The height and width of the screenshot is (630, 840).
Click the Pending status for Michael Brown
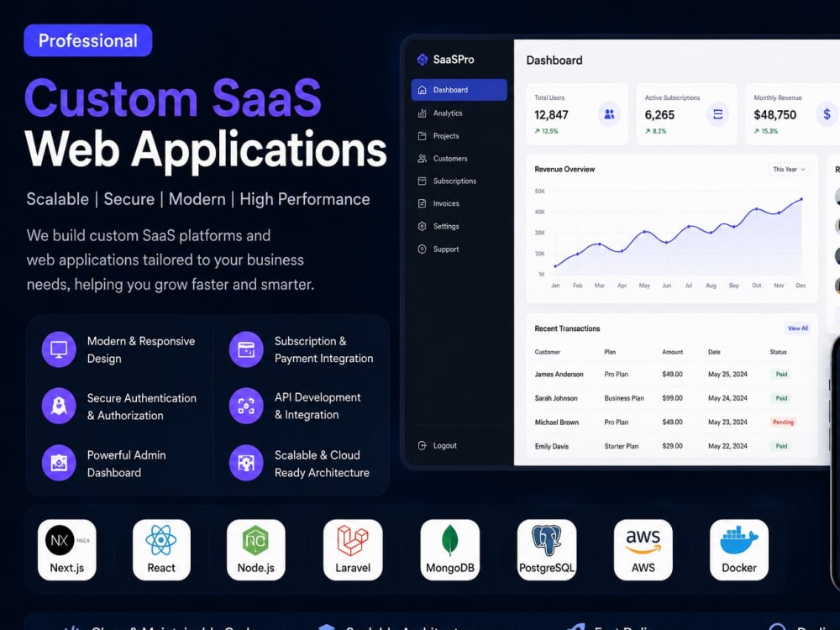click(x=783, y=423)
